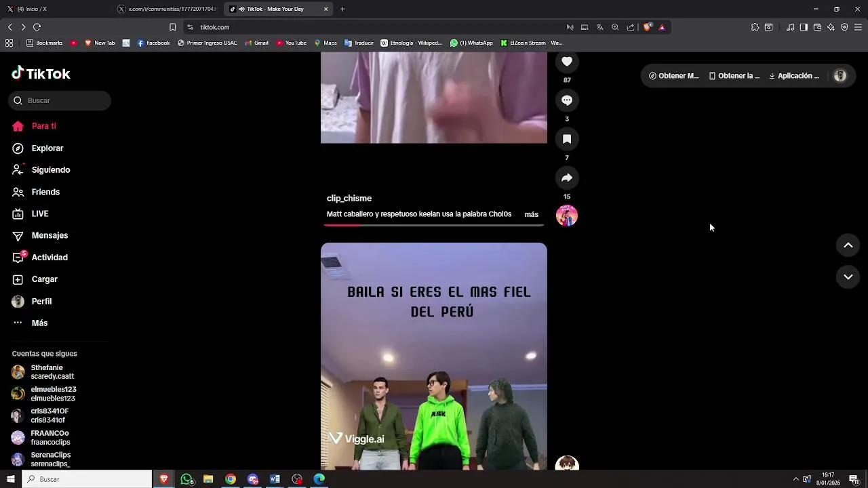Click the Brave Shields lion icon
The height and width of the screenshot is (488, 868).
pyautogui.click(x=648, y=27)
